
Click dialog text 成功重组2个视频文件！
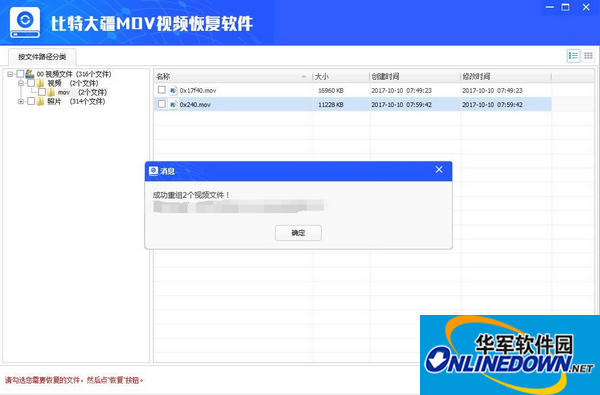point(191,195)
